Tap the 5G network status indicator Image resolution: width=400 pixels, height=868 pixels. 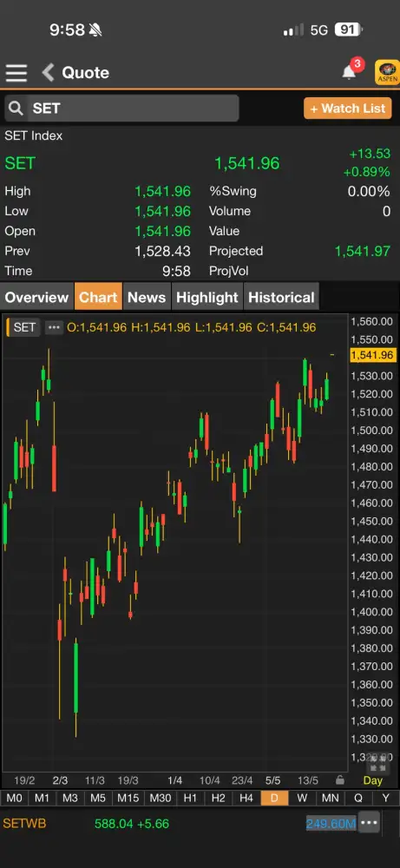(x=319, y=30)
